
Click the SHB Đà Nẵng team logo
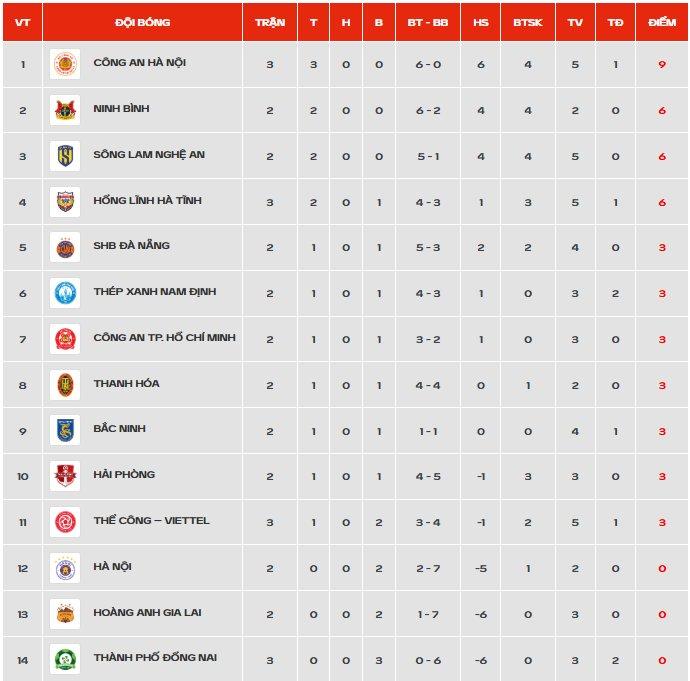pyautogui.click(x=65, y=247)
